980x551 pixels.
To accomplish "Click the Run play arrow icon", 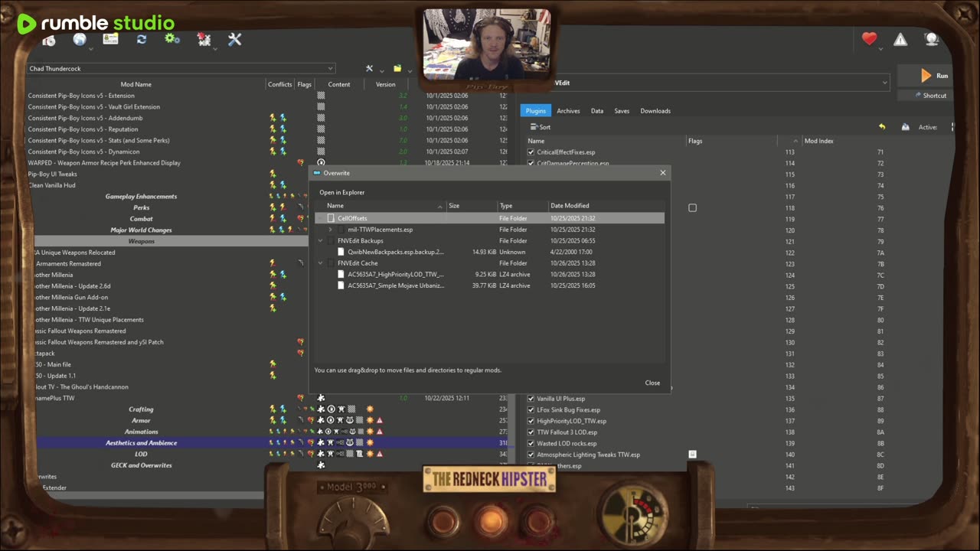I will pyautogui.click(x=926, y=76).
